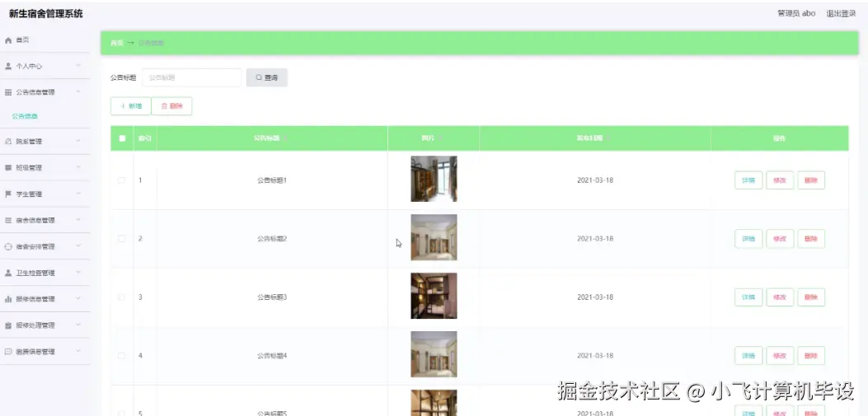Expand the 缴费信息管理 chevron

pyautogui.click(x=78, y=351)
